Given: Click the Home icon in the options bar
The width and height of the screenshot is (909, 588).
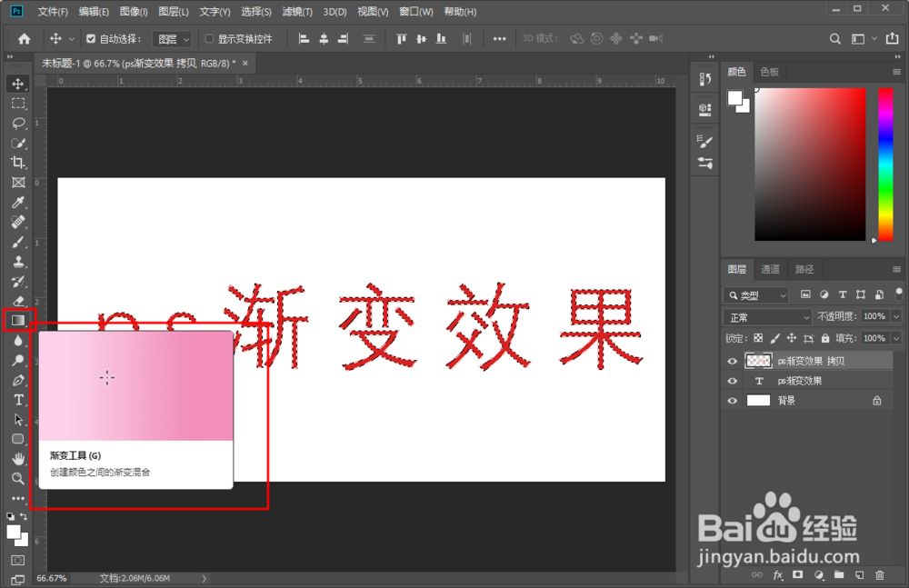Looking at the screenshot, I should 24,38.
